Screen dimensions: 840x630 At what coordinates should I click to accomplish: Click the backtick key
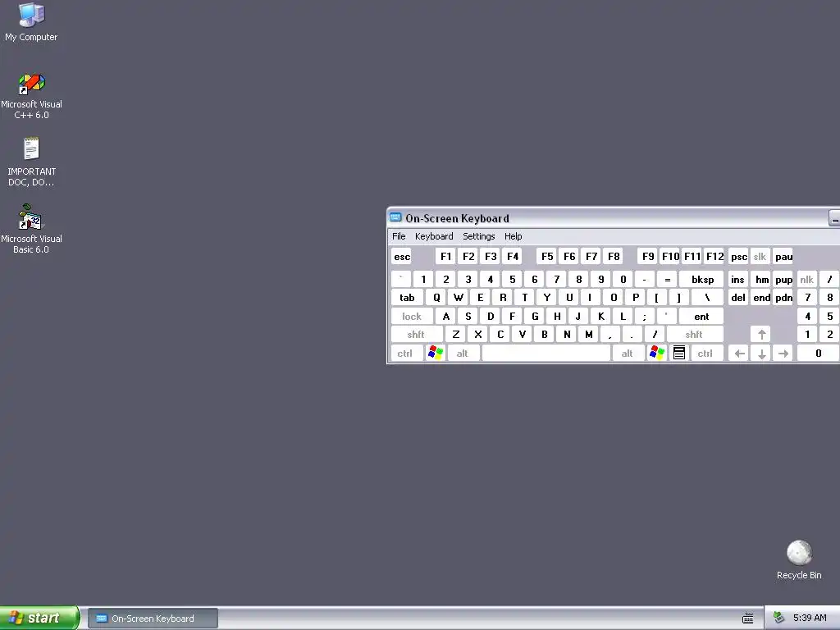(x=400, y=279)
